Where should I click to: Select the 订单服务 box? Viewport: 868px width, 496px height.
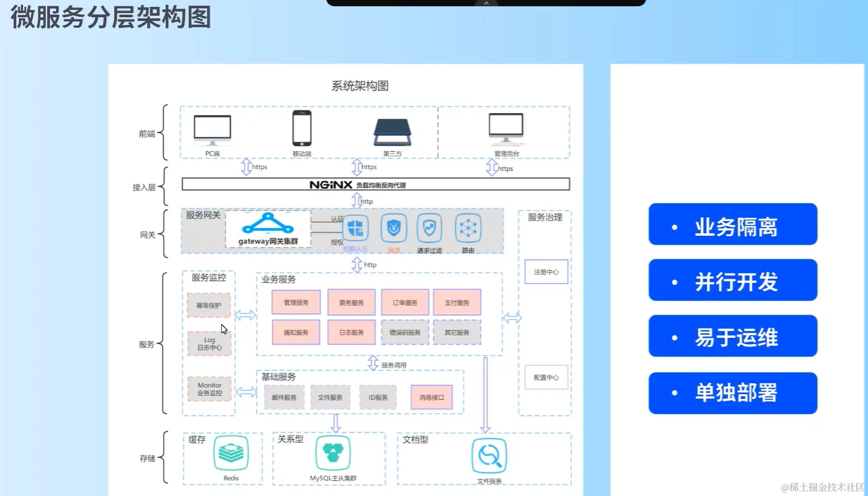click(405, 303)
